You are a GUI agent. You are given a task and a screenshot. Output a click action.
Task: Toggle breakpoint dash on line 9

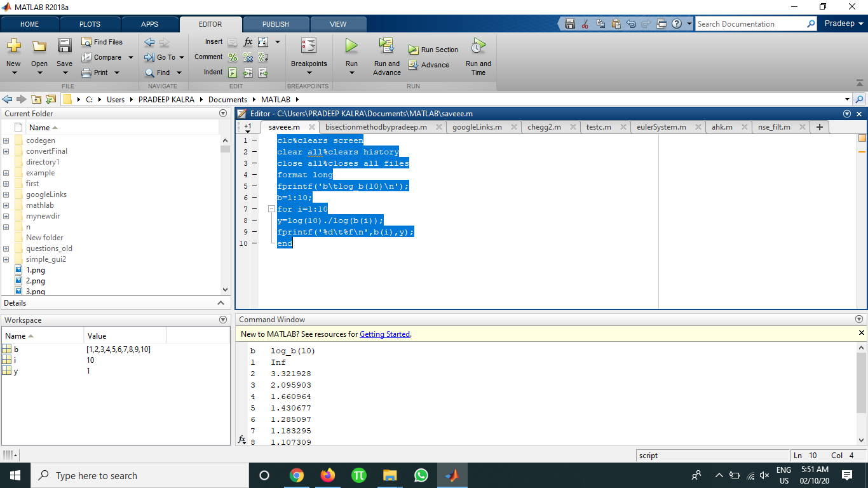coord(254,232)
